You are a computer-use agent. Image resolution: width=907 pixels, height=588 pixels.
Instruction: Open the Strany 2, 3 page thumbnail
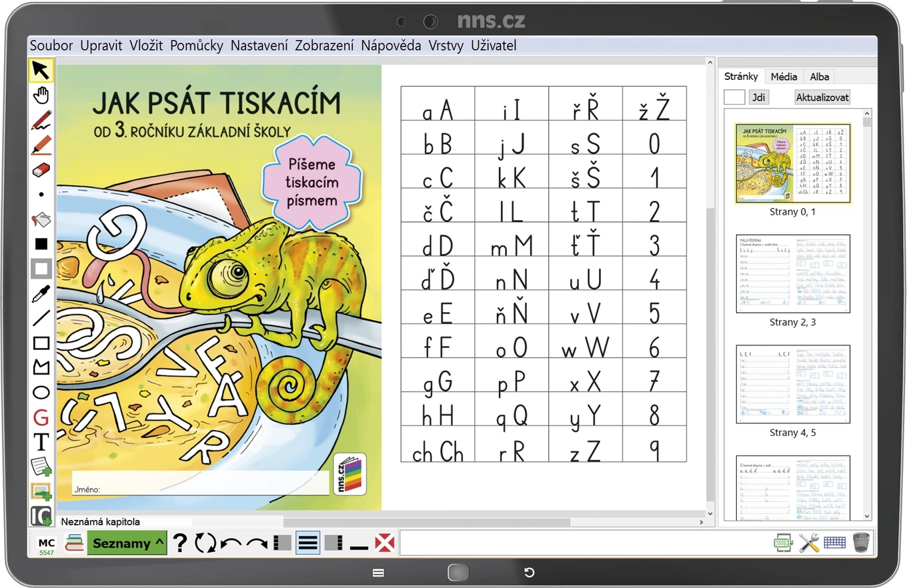[793, 274]
